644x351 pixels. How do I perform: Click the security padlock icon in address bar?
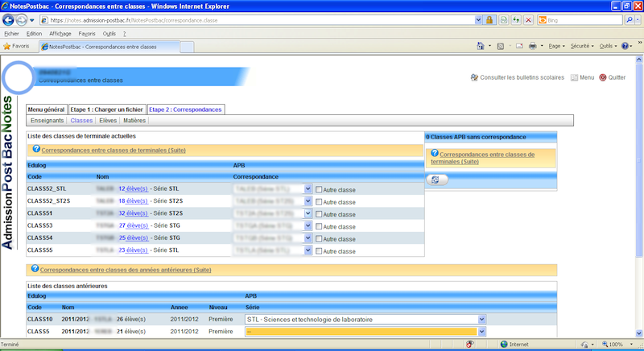click(x=489, y=19)
